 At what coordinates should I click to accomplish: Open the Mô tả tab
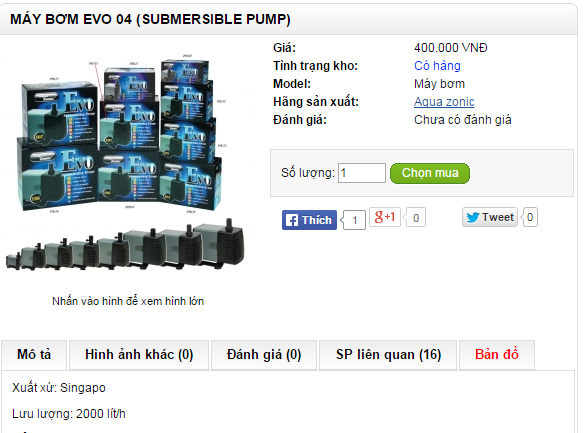pyautogui.click(x=34, y=355)
